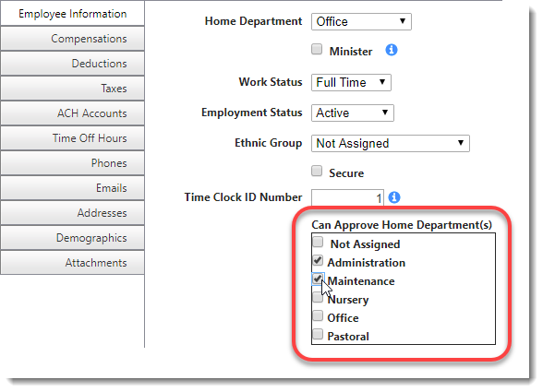Click the info icon beside Minister

tap(392, 50)
